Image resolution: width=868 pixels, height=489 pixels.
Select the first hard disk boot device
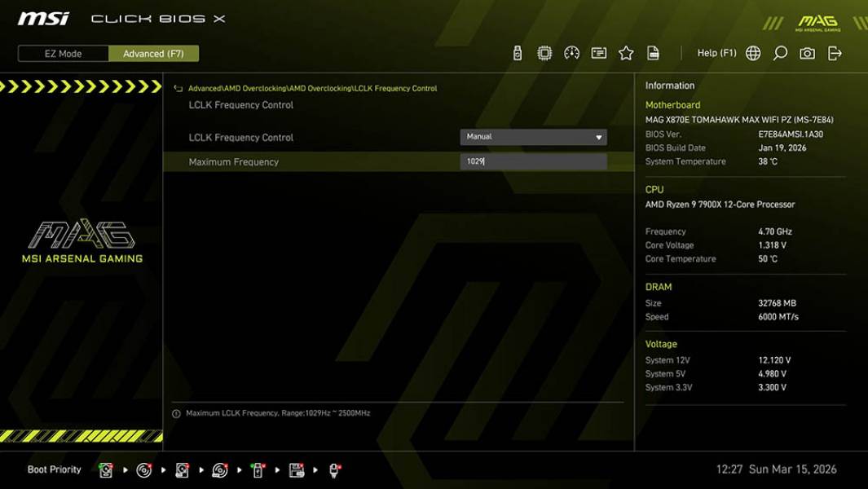tap(106, 469)
